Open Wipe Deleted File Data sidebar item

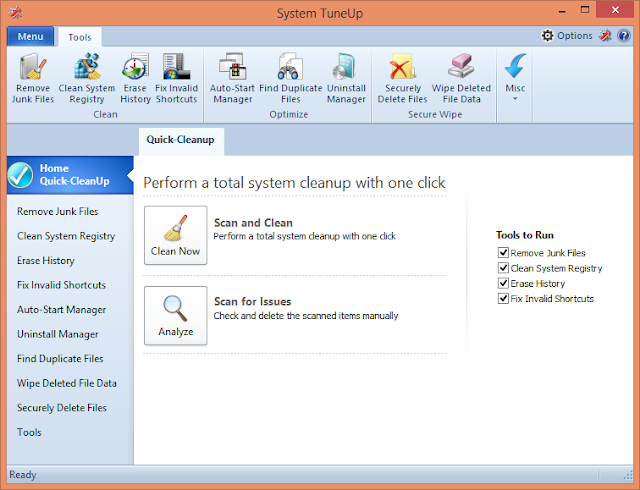coord(67,383)
